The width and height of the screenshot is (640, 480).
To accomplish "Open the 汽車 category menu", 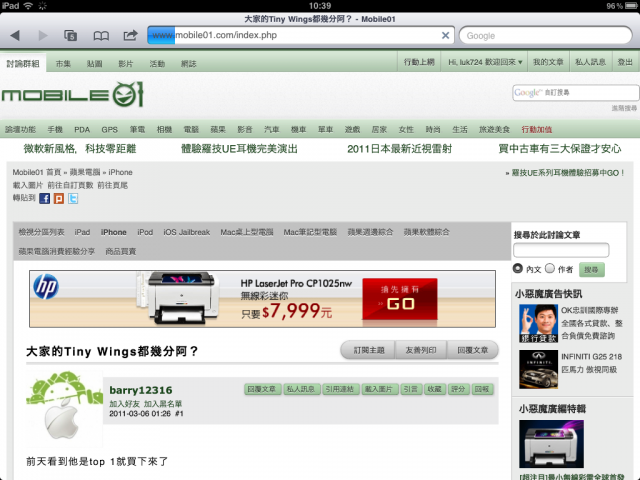I will tap(271, 129).
